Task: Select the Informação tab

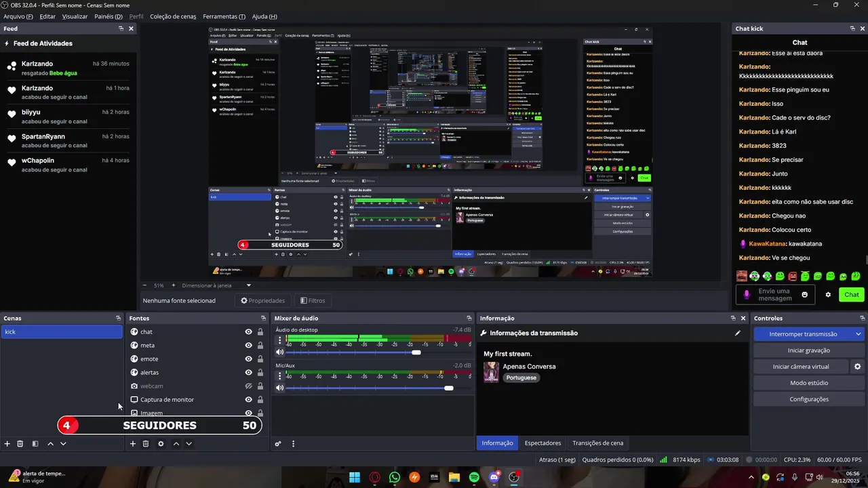Action: click(497, 443)
